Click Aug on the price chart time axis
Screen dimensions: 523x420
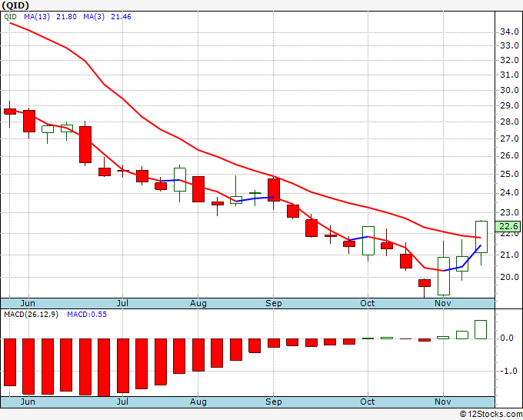click(x=198, y=304)
